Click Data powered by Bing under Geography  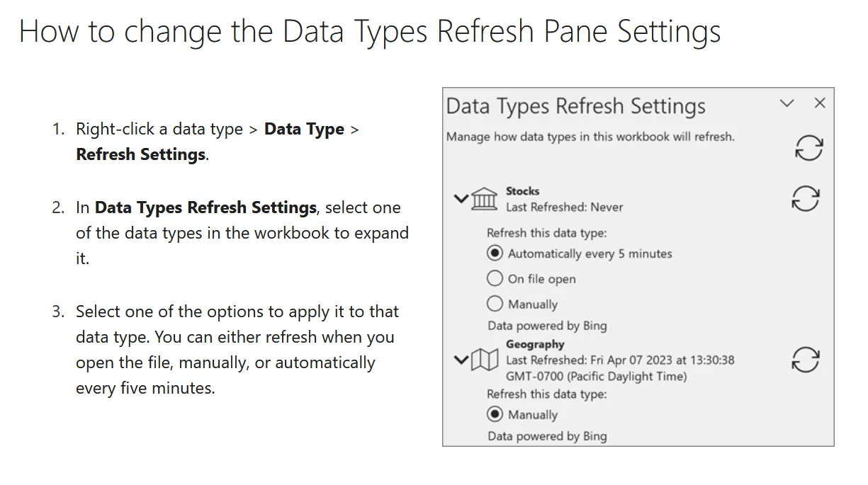[547, 436]
